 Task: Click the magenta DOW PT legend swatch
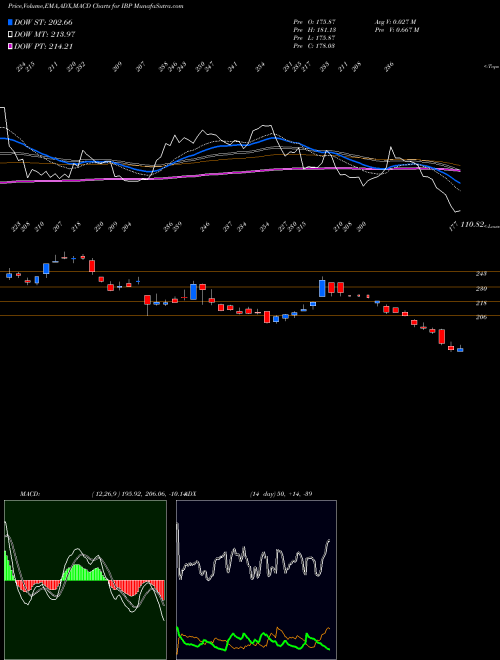click(x=10, y=47)
